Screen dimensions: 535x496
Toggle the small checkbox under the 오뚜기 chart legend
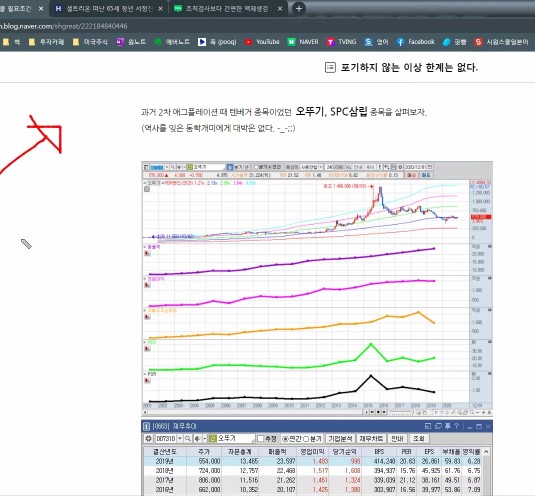click(x=147, y=189)
